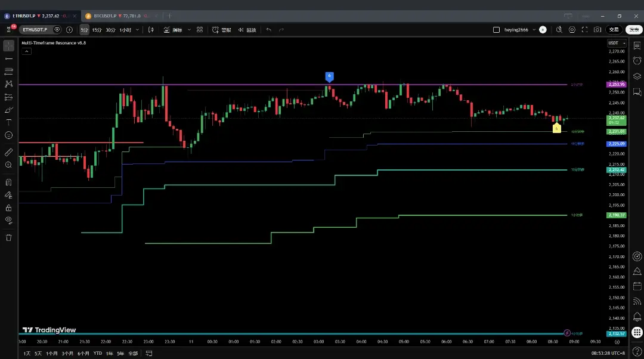This screenshot has height=359, width=644.
Task: Open the apps grid button in right sidebar
Action: 637,332
